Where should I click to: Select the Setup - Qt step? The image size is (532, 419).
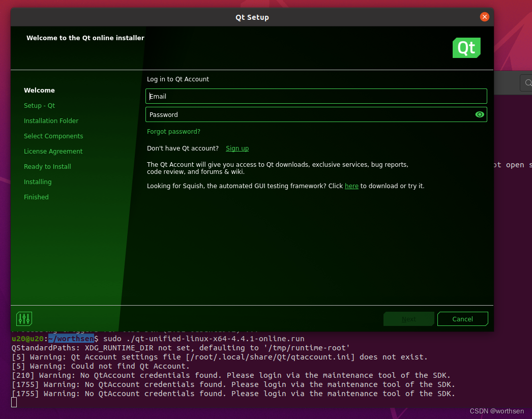pyautogui.click(x=39, y=106)
